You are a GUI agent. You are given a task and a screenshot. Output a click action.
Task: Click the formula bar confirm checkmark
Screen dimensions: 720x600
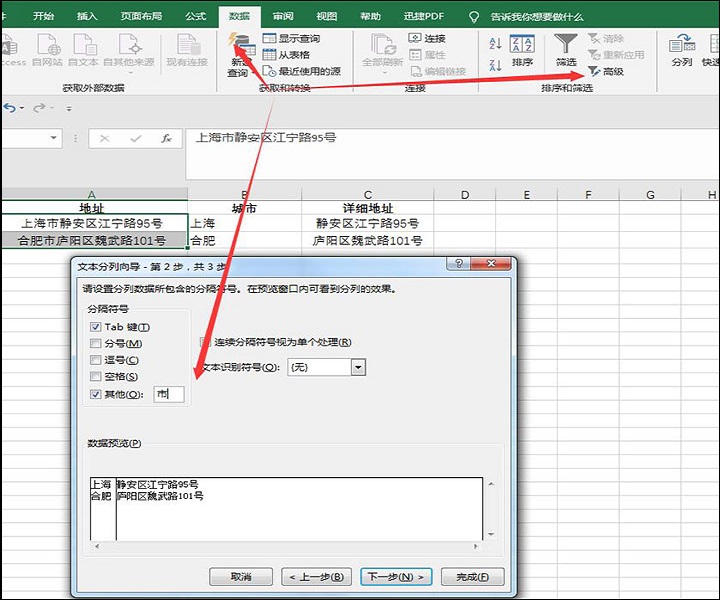[135, 138]
